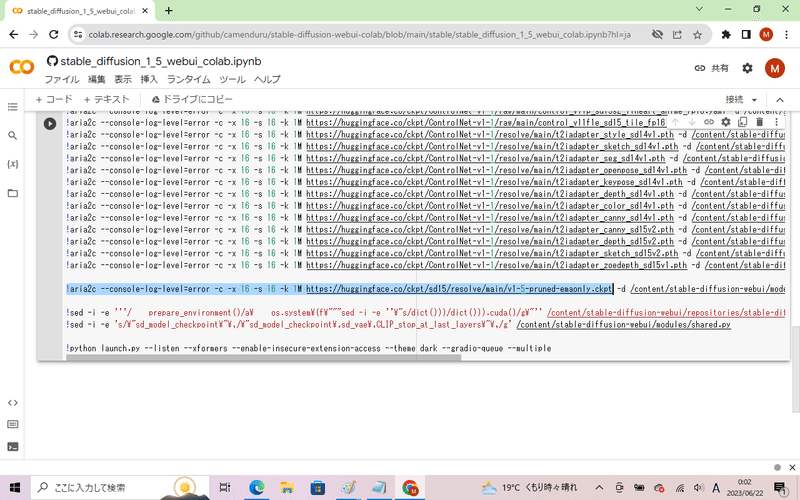Expand the 接続 connect options dropdown

pos(754,100)
